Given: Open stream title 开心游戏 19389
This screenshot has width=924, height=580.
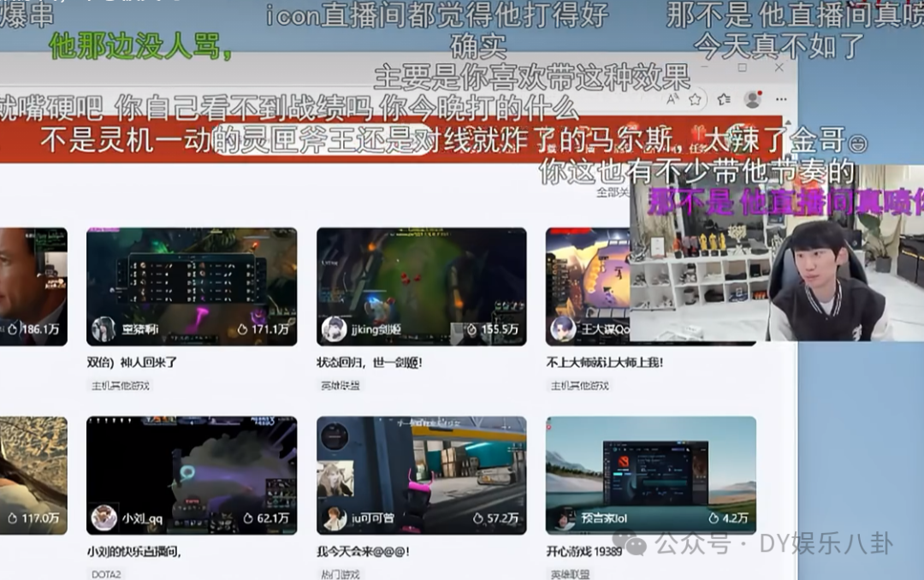Looking at the screenshot, I should coord(584,552).
